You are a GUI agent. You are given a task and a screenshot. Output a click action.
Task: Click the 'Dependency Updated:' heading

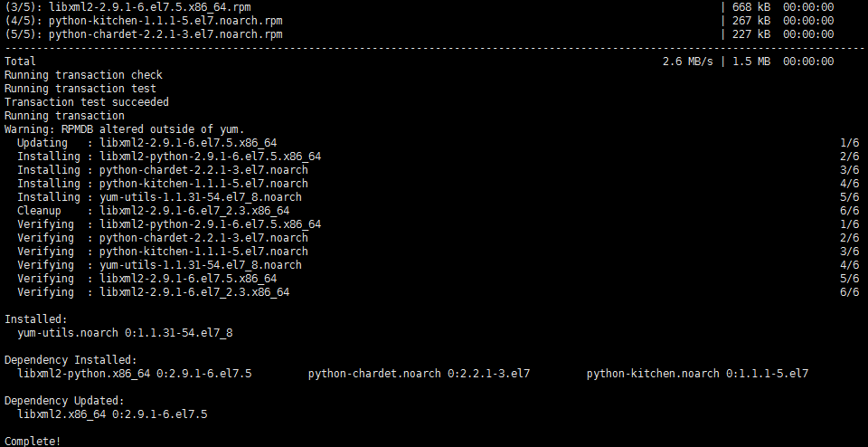64,401
